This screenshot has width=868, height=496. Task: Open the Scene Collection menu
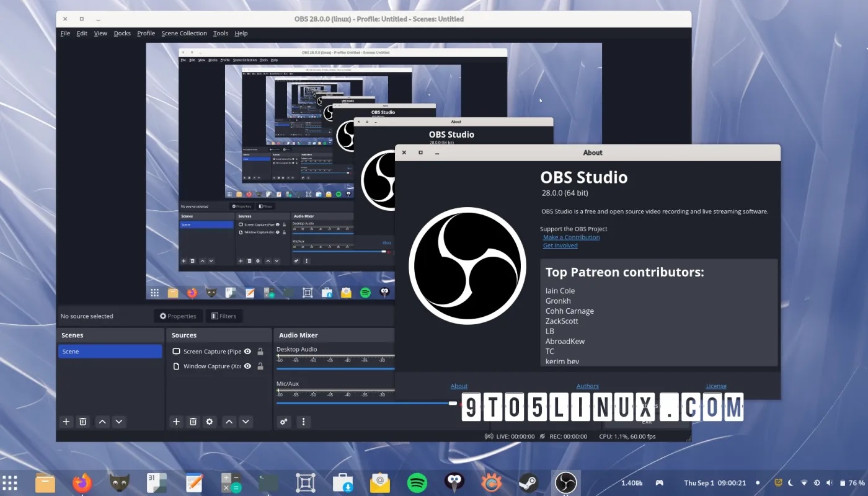184,33
